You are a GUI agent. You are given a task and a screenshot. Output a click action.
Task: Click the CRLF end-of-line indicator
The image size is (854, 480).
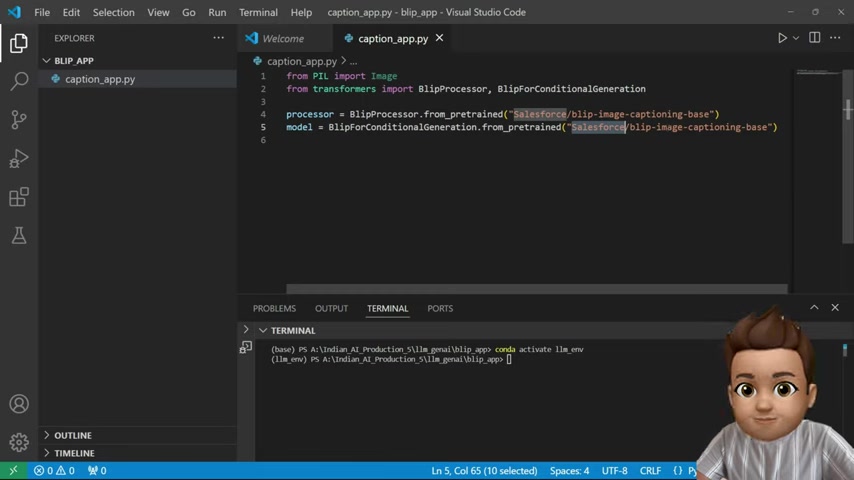click(650, 471)
